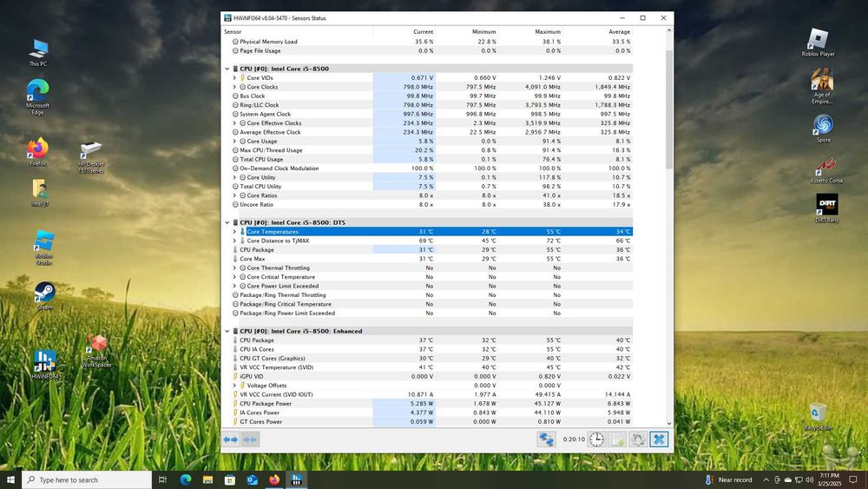Expand Core Distance to TjMAX row
The image size is (868, 489).
(234, 241)
